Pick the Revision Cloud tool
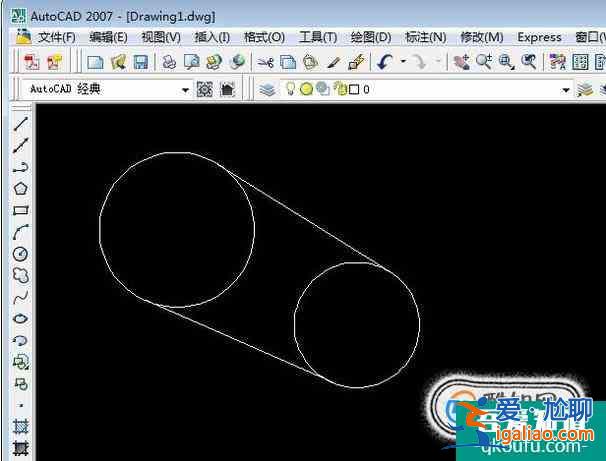The height and width of the screenshot is (461, 606). 20,275
